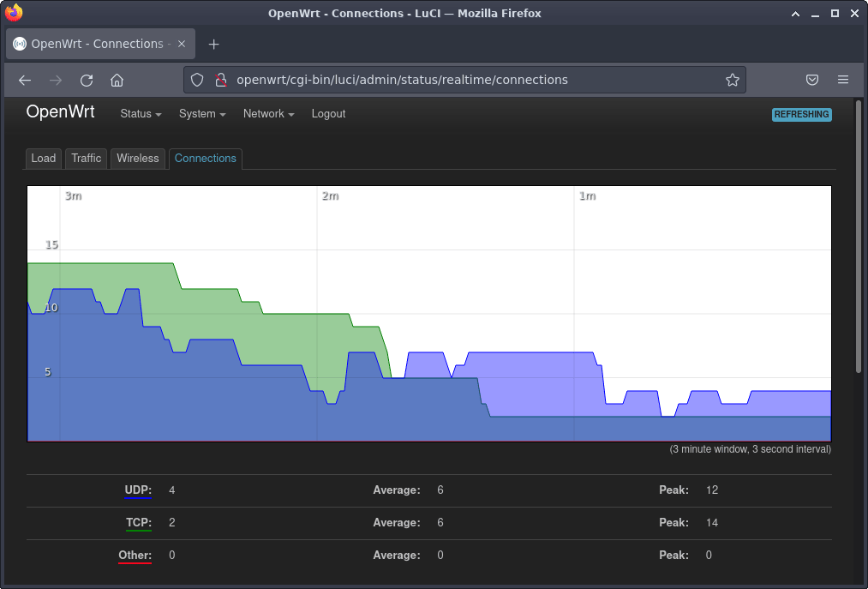Click the shield tracking protection icon
This screenshot has width=868, height=589.
click(x=197, y=80)
